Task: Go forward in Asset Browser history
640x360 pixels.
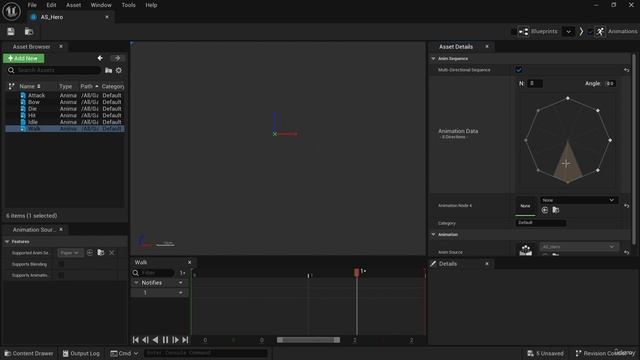Action: tap(117, 58)
